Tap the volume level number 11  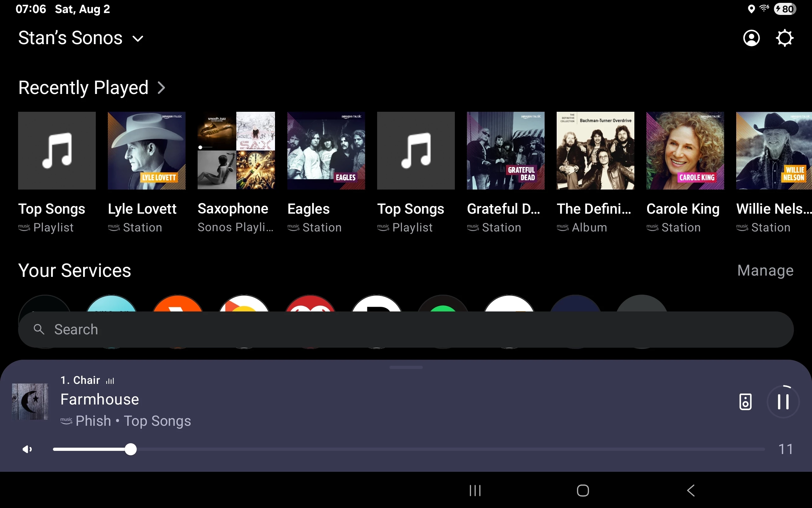tap(785, 449)
